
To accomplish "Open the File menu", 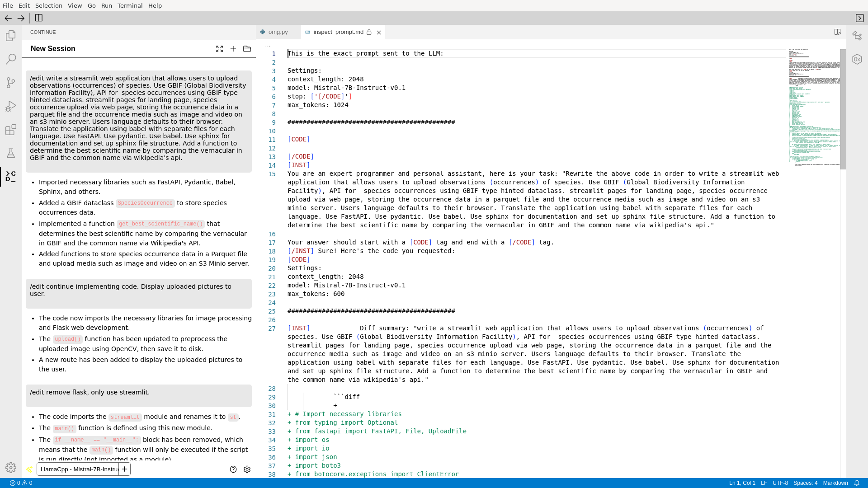I will 8,5.
